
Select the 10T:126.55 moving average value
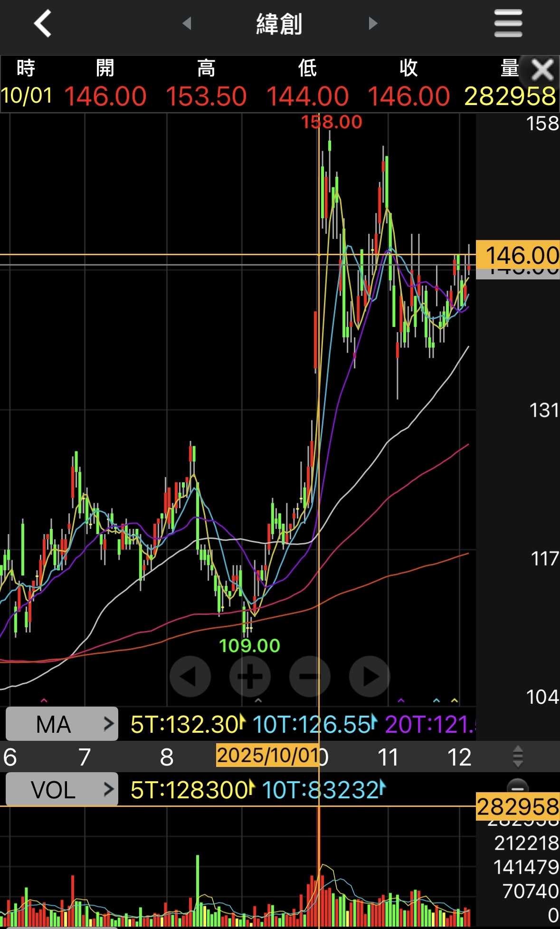point(312,725)
